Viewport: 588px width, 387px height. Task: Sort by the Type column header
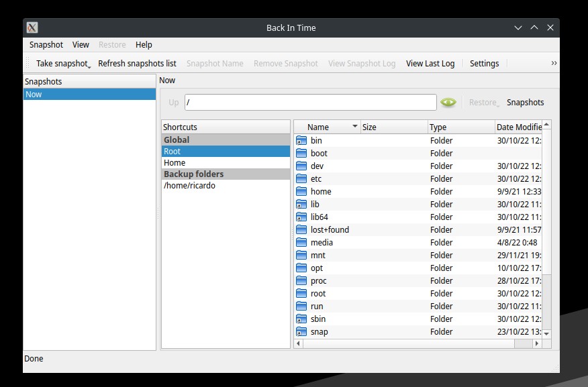tap(461, 127)
